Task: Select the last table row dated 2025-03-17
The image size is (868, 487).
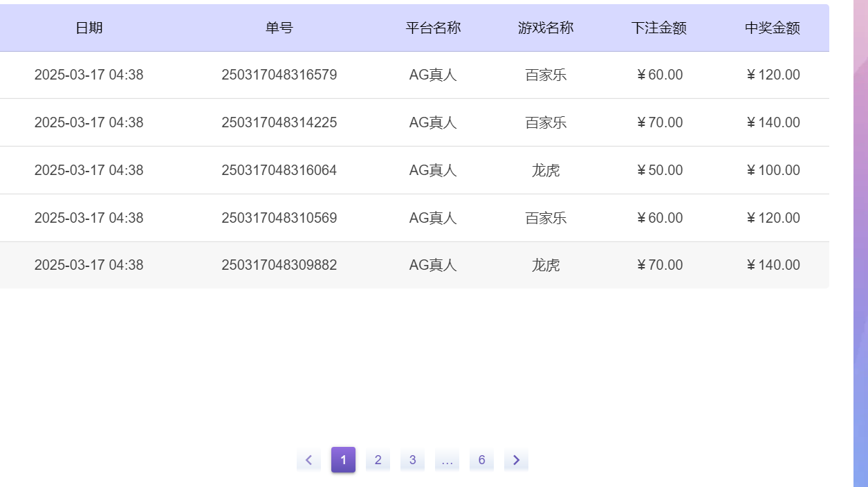Action: (x=89, y=265)
